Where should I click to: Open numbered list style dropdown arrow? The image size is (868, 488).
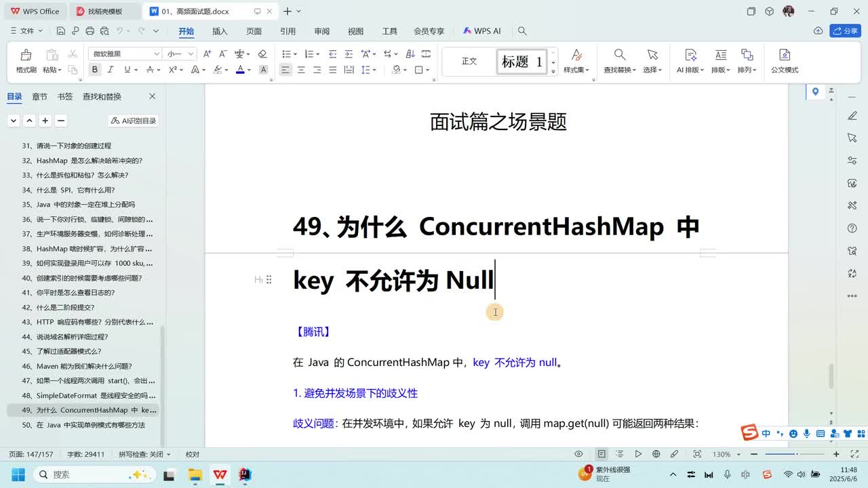(318, 54)
